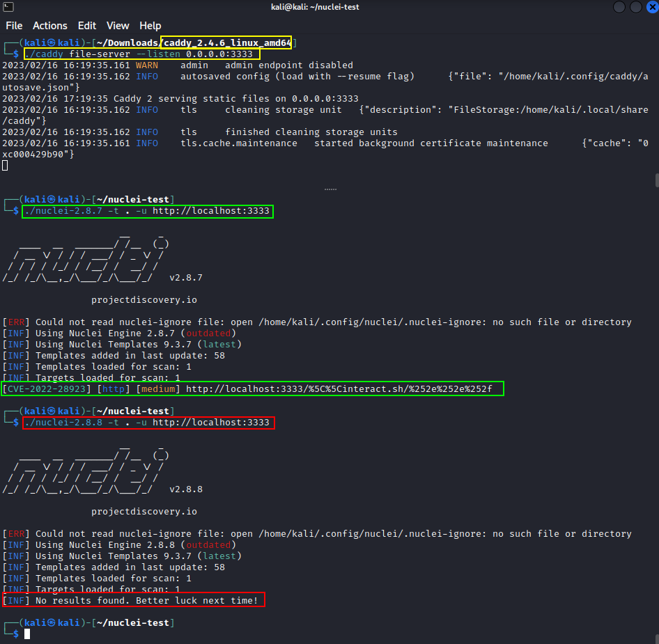Image resolution: width=659 pixels, height=644 pixels.
Task: Close the terminal window with the blue X
Action: pos(653,7)
